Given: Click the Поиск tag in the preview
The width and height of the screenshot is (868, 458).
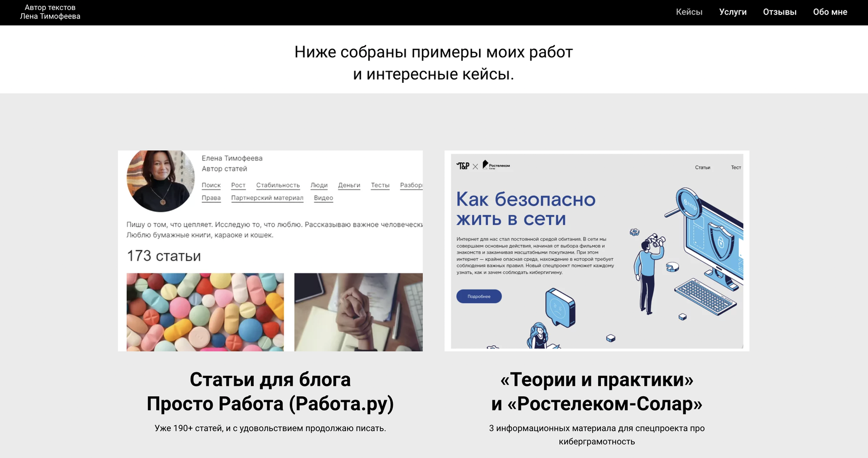Looking at the screenshot, I should click(211, 185).
